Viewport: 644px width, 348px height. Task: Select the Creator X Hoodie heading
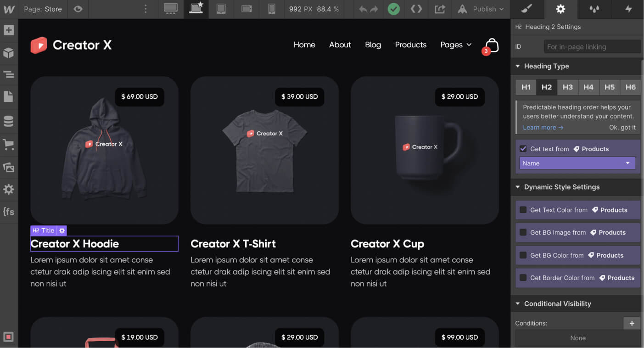(104, 244)
